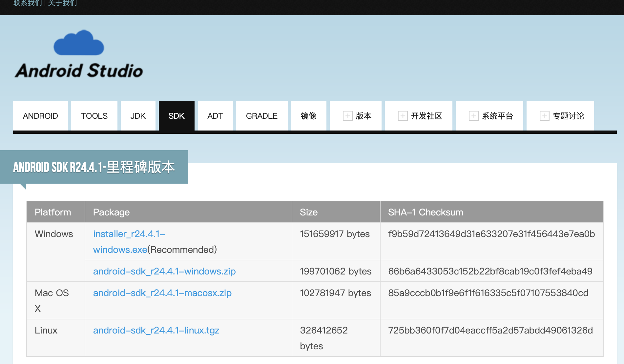The height and width of the screenshot is (364, 624).
Task: Expand the 开发社区 plus icon
Action: click(403, 116)
